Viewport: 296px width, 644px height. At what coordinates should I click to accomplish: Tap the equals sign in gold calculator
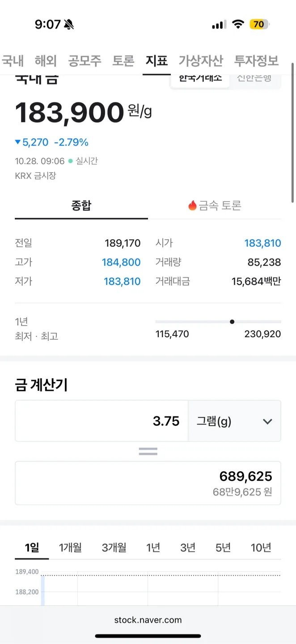148,451
